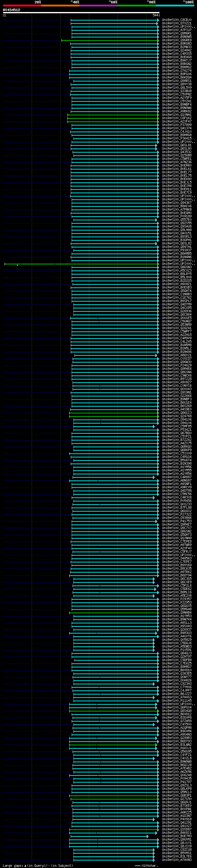Select hit label UniRef100_B9T228

[176, 379]
